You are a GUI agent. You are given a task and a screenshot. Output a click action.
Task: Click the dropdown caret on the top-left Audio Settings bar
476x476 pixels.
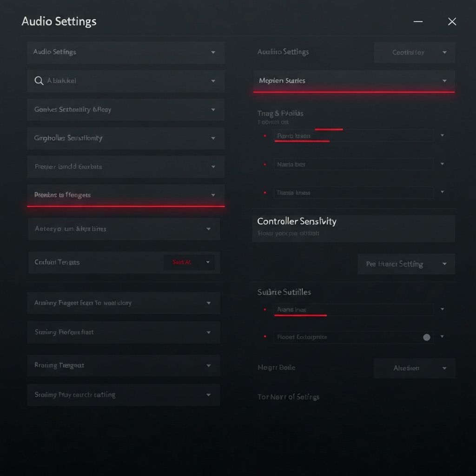213,52
